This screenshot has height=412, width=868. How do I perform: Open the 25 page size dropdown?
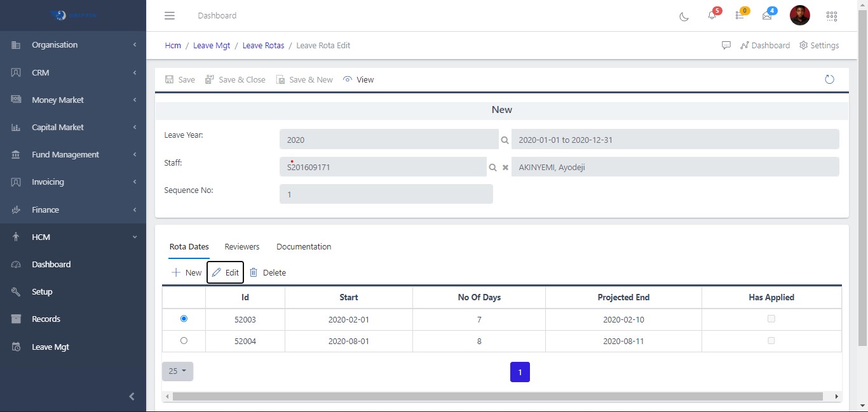coord(177,371)
